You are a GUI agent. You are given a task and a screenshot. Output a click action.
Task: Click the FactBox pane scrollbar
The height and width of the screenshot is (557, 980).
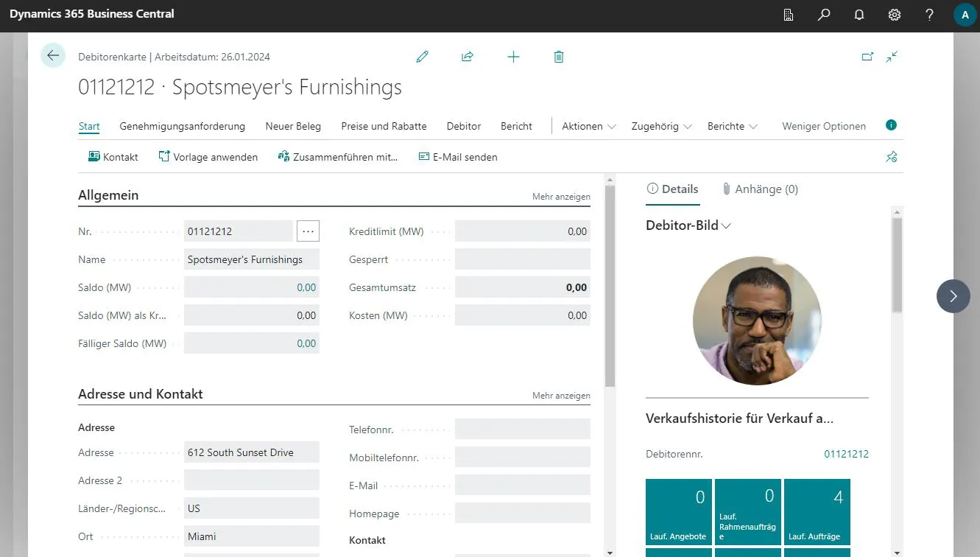click(x=897, y=265)
